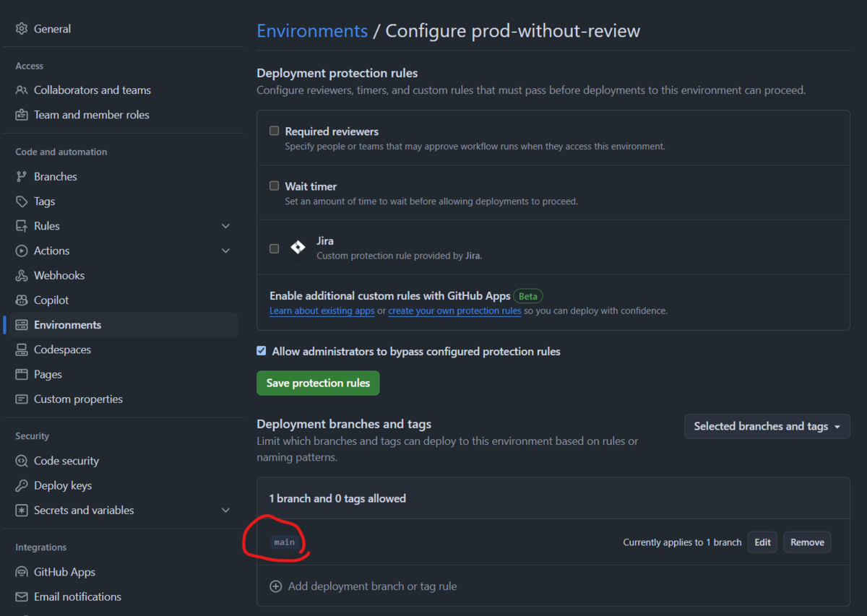Click Save protection rules button
Screen dimensions: 867x616
(x=318, y=383)
